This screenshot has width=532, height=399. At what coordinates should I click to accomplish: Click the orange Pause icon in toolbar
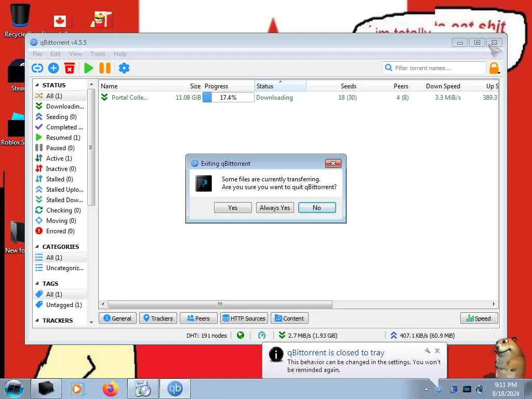point(105,68)
